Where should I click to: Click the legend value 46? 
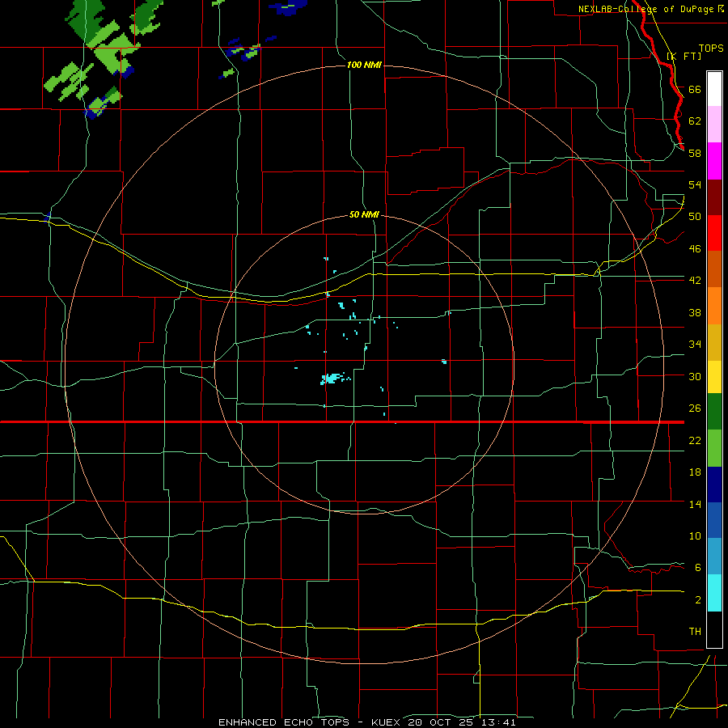click(x=695, y=248)
